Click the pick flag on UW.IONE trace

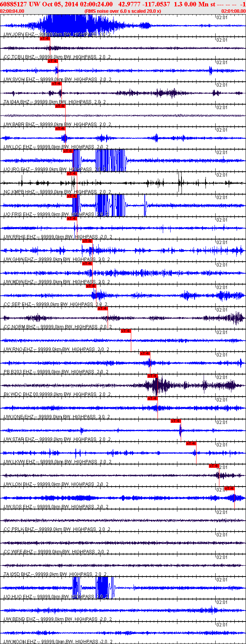point(152,398)
